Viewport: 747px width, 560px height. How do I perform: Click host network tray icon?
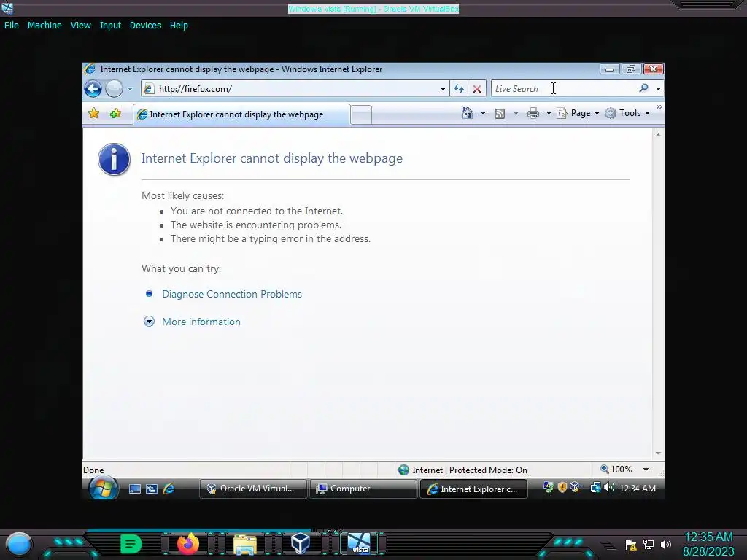(649, 544)
